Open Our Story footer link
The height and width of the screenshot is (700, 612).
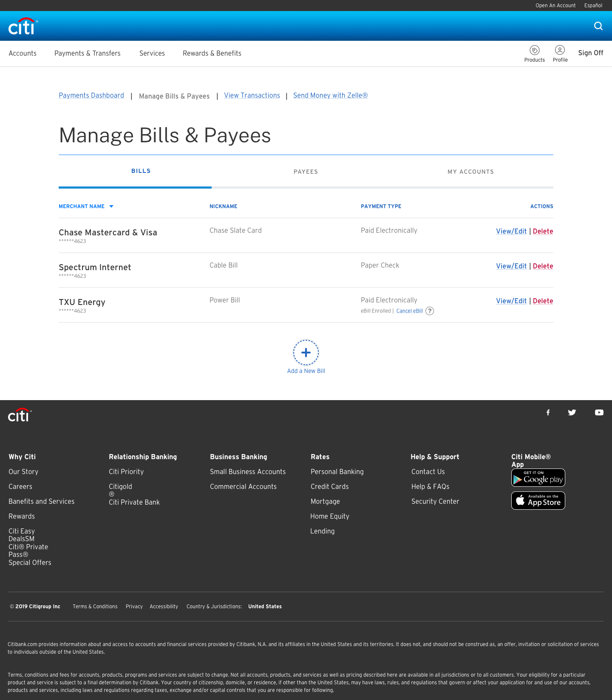click(x=23, y=471)
